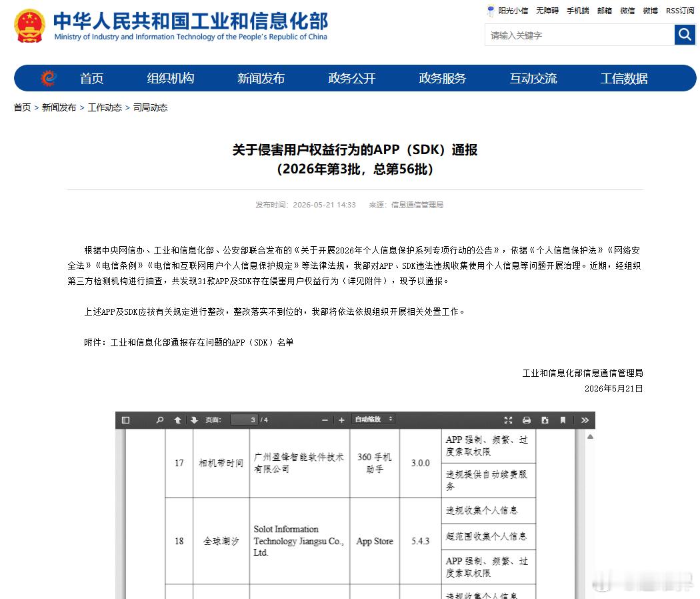Image resolution: width=700 pixels, height=599 pixels.
Task: Open the 互动交流 menu
Action: tap(533, 79)
